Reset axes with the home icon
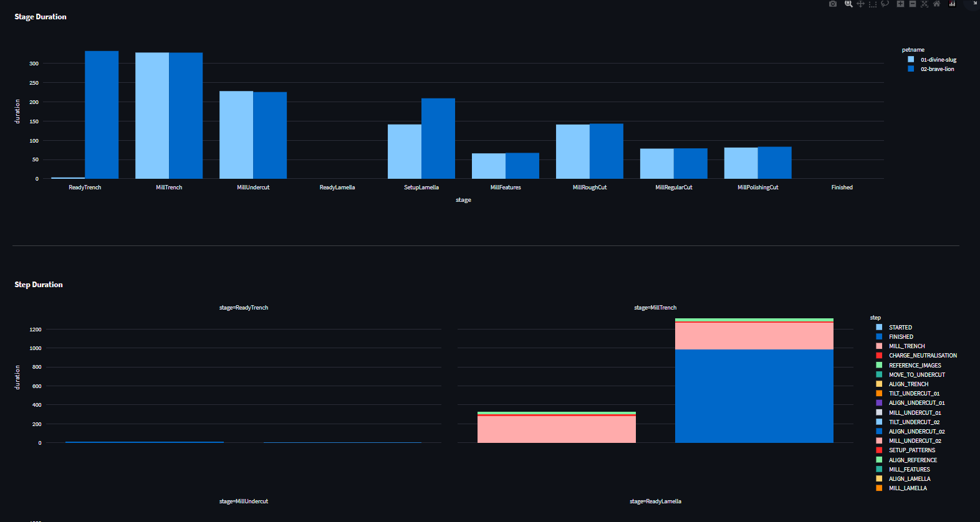The height and width of the screenshot is (522, 980). coord(936,4)
